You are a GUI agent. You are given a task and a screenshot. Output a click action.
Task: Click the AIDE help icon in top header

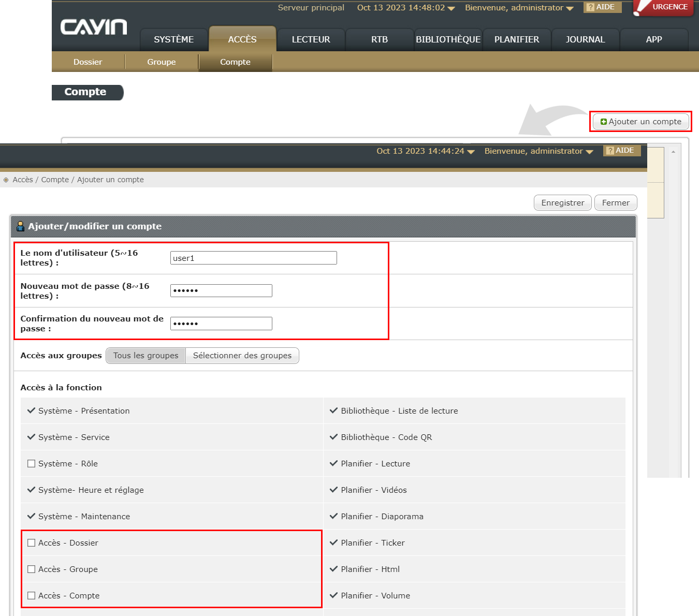pyautogui.click(x=602, y=7)
